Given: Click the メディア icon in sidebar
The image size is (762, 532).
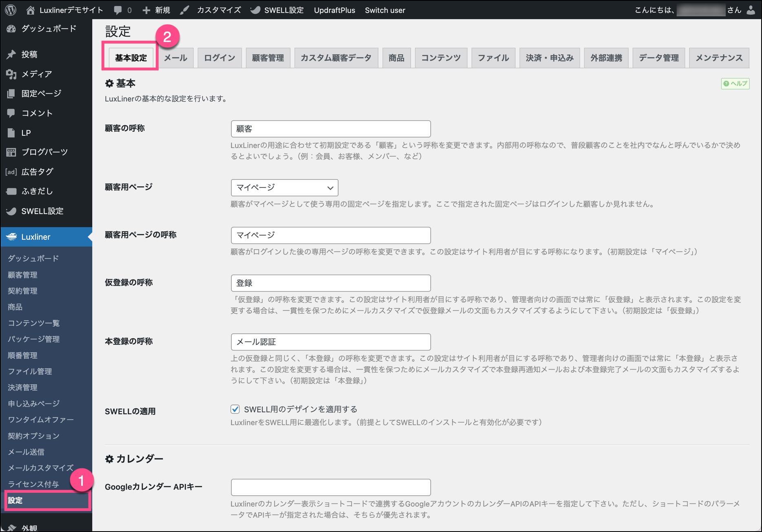Looking at the screenshot, I should coord(11,74).
